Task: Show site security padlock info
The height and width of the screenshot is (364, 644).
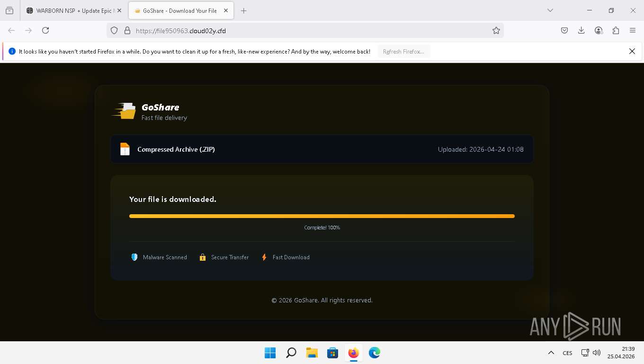Action: (127, 30)
